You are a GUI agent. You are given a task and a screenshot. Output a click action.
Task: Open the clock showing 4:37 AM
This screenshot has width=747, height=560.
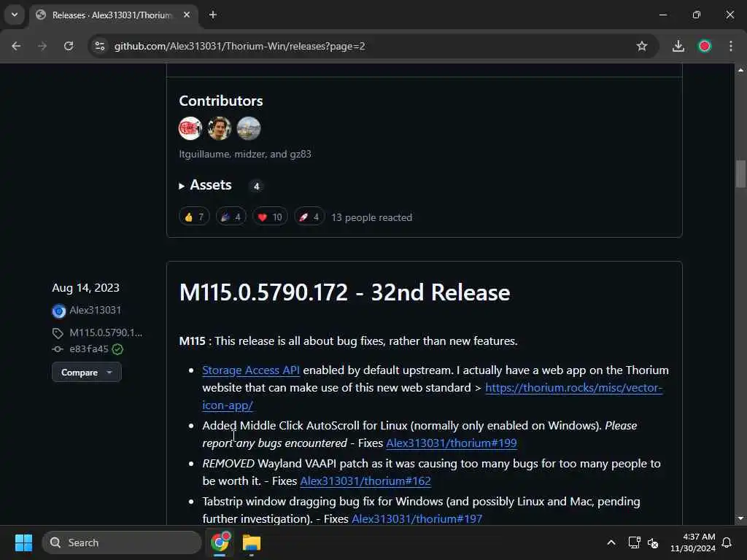[x=693, y=542]
